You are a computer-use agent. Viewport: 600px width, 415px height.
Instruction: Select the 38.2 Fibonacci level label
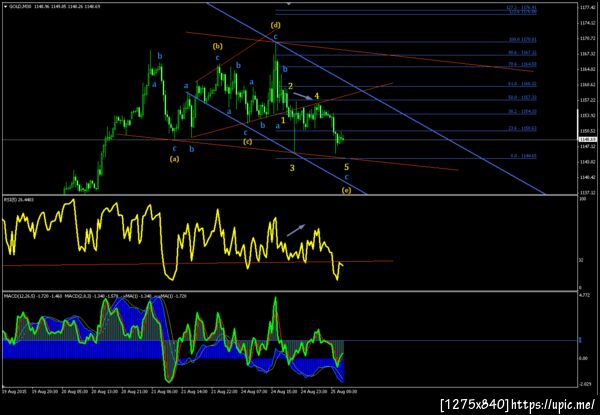click(x=522, y=112)
